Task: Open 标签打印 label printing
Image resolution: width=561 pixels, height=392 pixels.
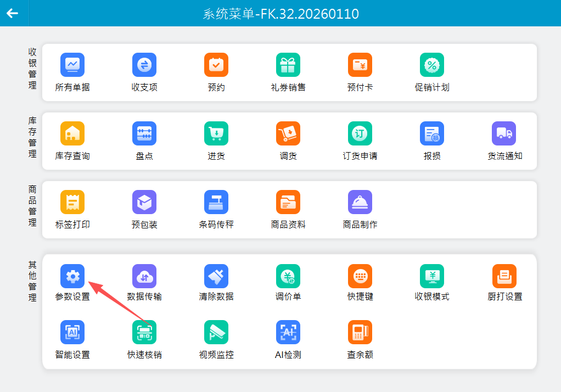Action: pyautogui.click(x=72, y=202)
